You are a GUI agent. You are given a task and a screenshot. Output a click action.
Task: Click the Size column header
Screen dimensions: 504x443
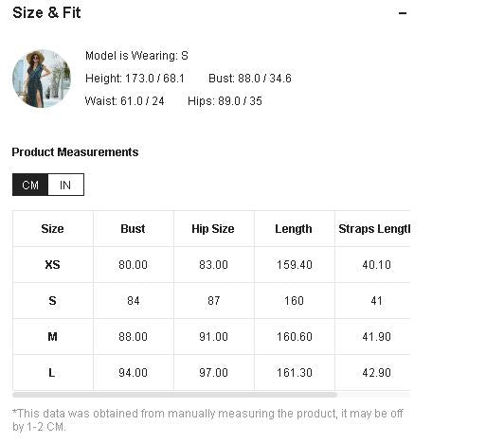52,229
